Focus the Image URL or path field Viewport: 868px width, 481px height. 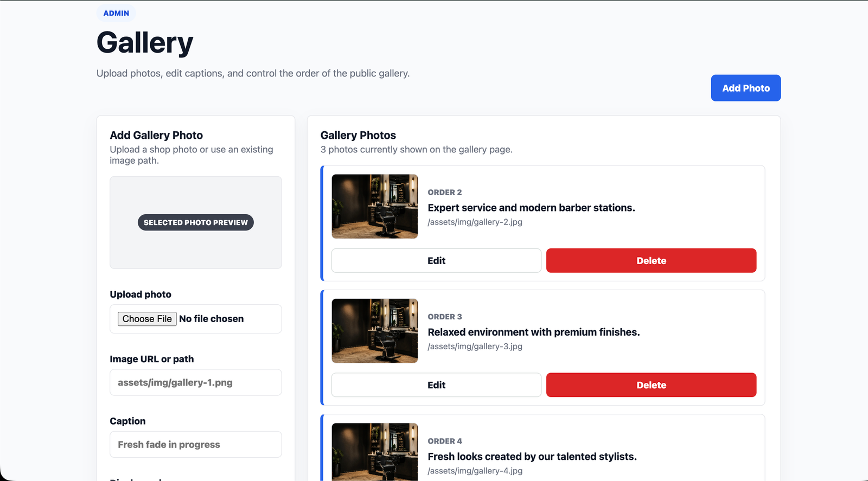coord(196,382)
